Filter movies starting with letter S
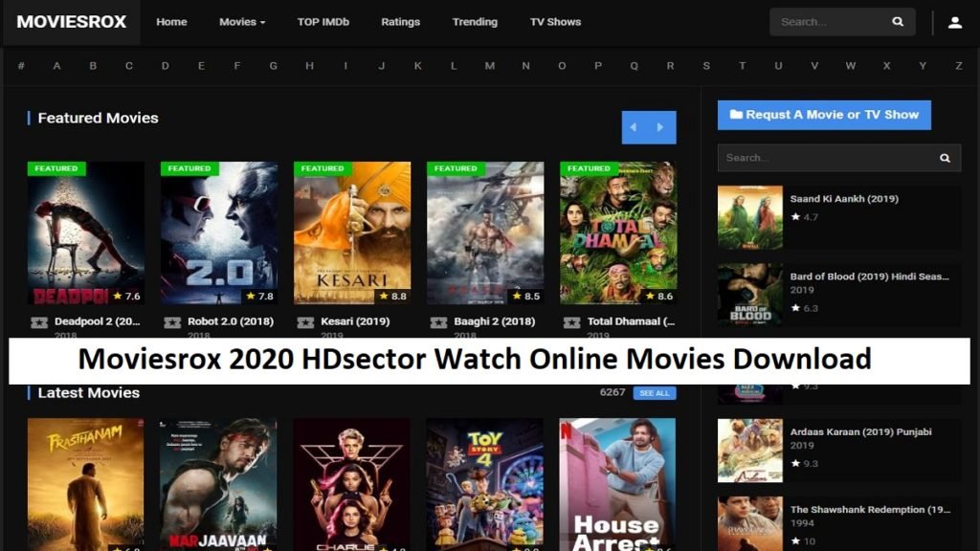 coord(706,66)
